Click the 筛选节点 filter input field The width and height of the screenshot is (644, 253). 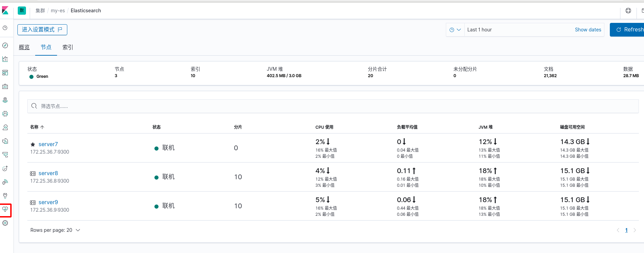point(333,106)
